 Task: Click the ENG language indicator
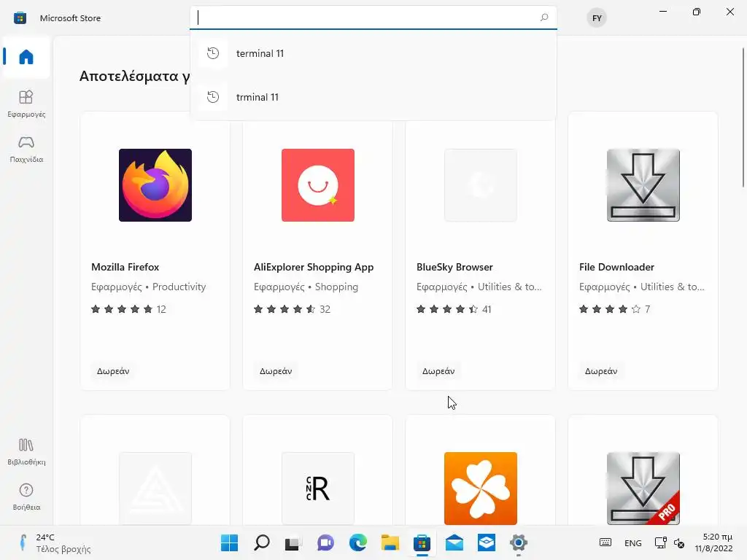(632, 542)
